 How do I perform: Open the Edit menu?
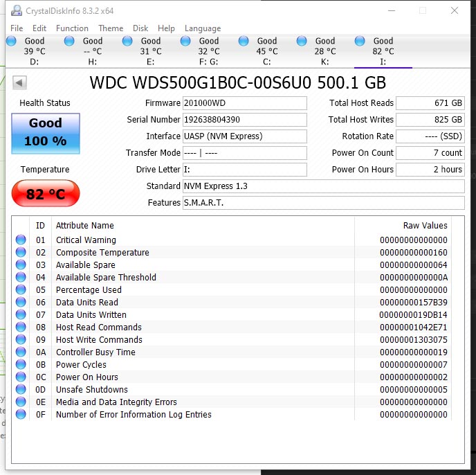click(39, 28)
